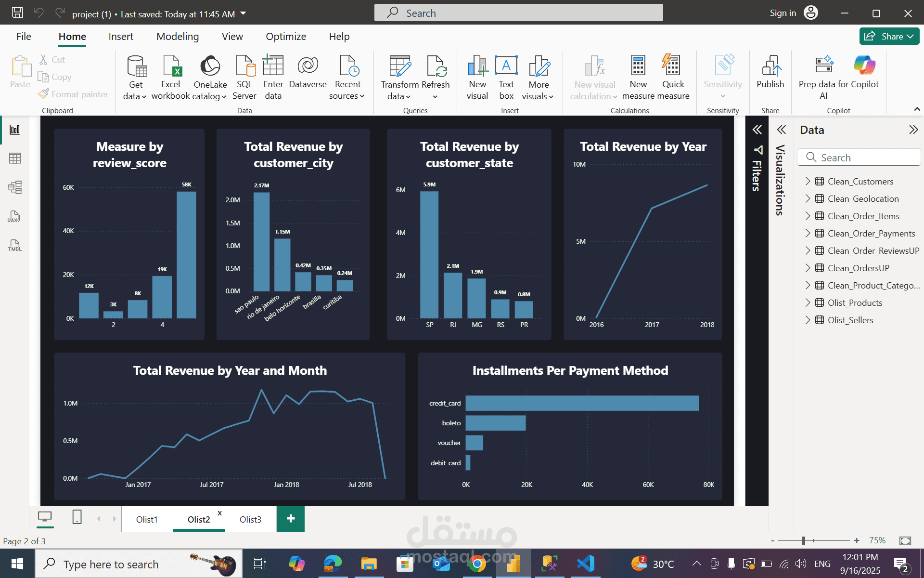This screenshot has width=924, height=578.
Task: Click the Copilot icon in ribbon
Action: 864,66
